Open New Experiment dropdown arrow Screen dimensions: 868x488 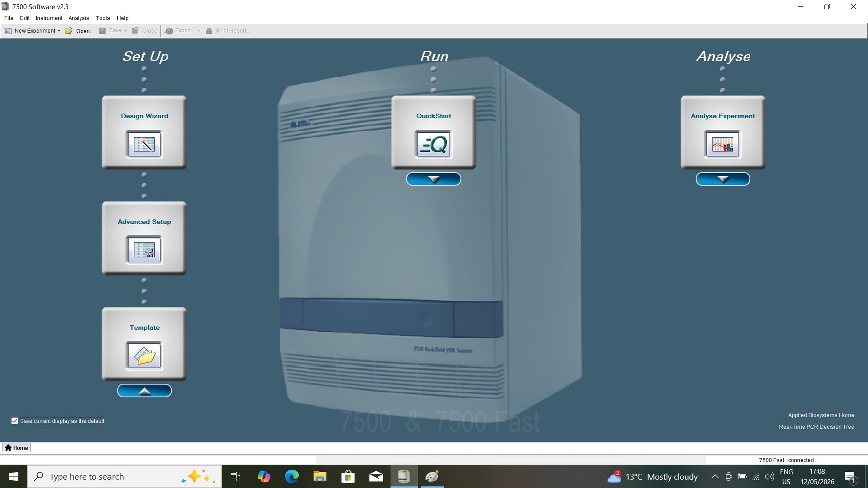point(59,31)
